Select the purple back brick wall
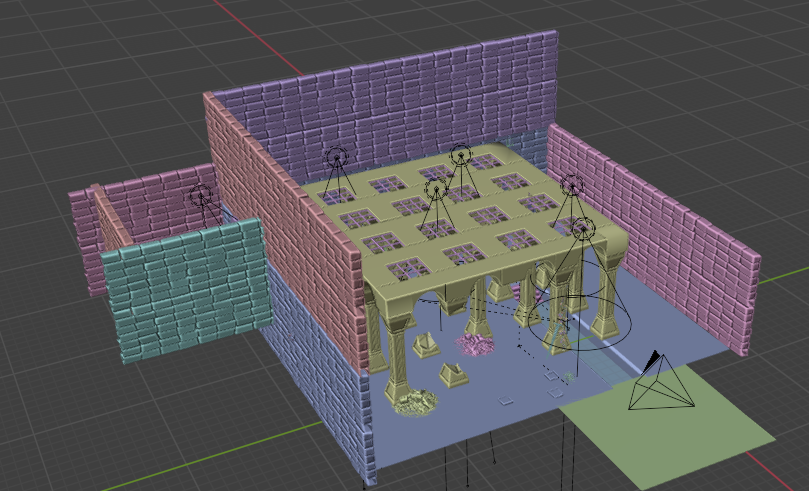The width and height of the screenshot is (809, 491). [x=400, y=95]
